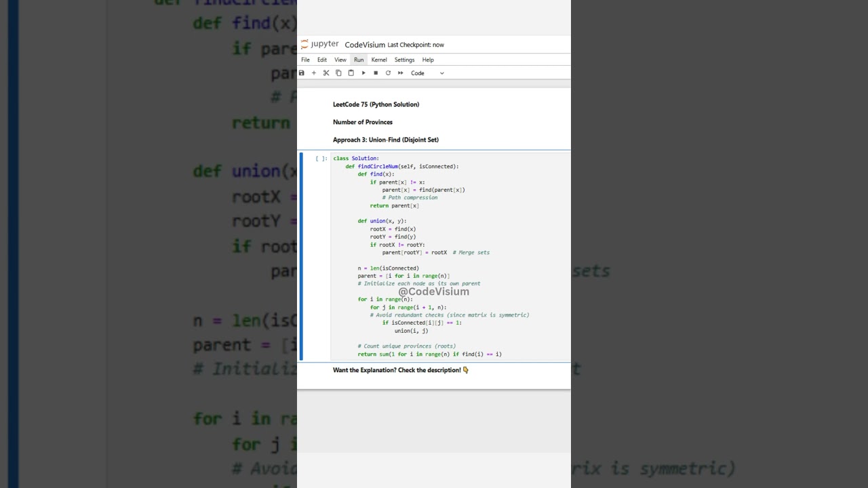Interrupt the kernel with stop icon

376,73
